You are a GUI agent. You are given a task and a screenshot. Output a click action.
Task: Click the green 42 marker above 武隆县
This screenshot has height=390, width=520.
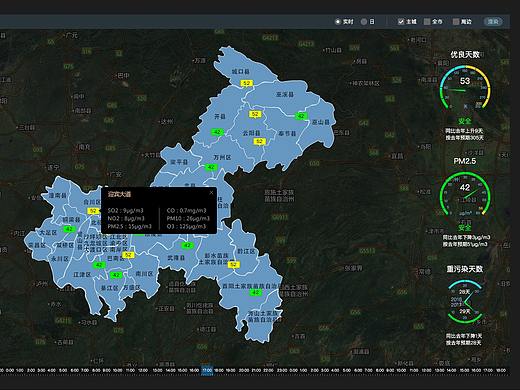tap(187, 245)
